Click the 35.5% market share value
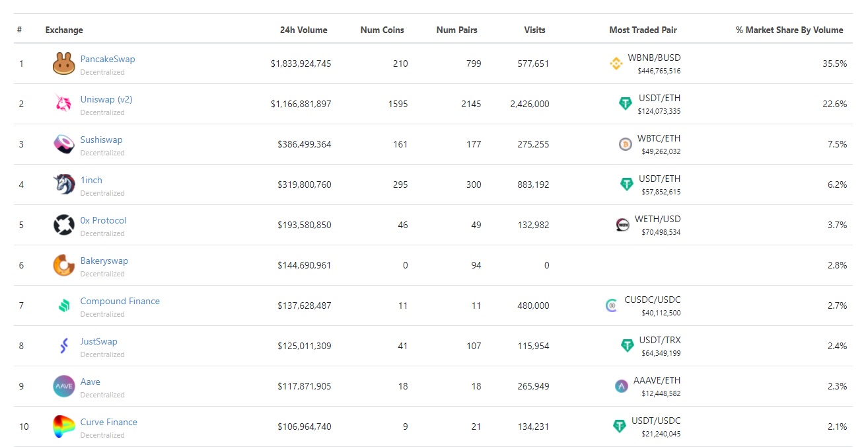The image size is (868, 447). (835, 63)
